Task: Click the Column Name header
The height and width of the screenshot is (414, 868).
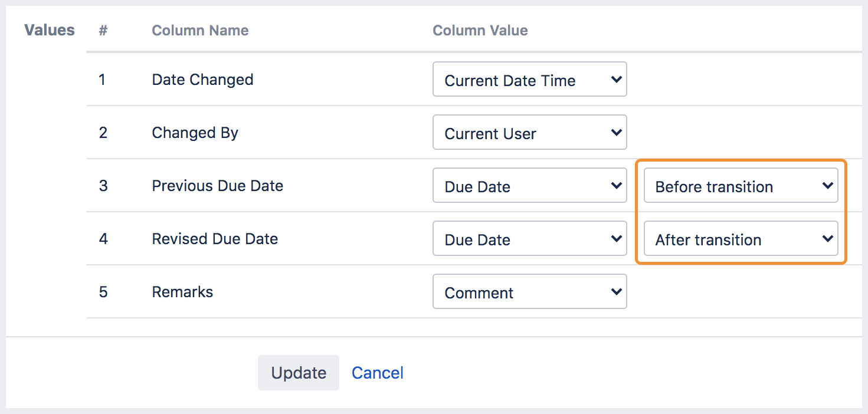Action: (200, 31)
